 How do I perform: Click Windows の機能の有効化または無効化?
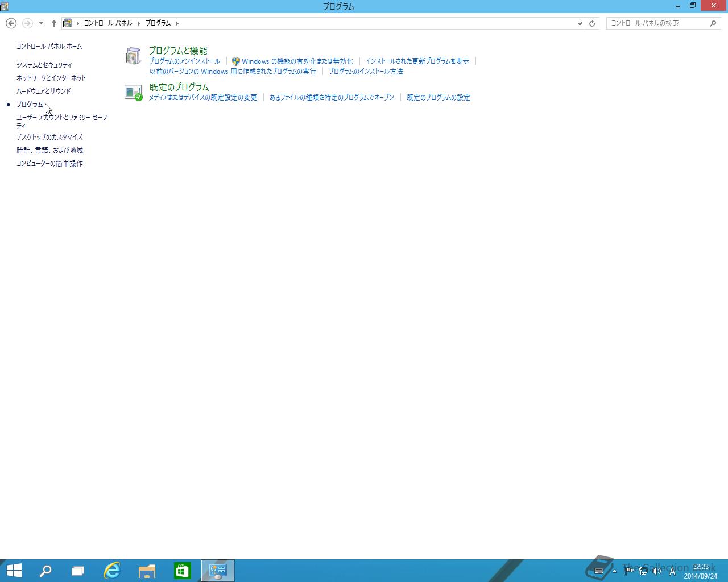[x=297, y=61]
